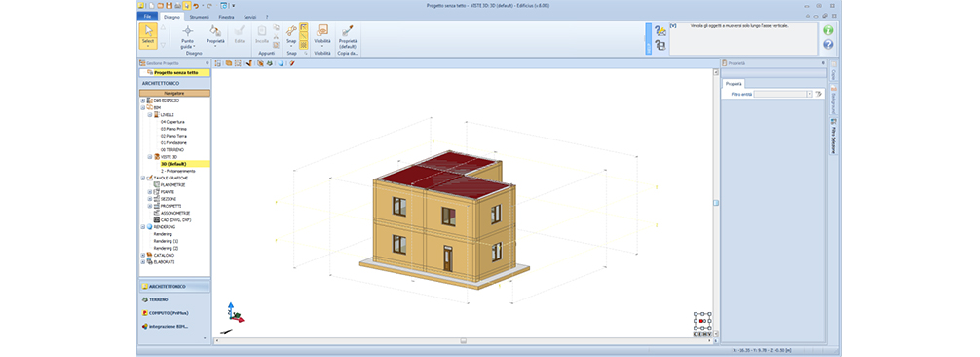Viewport: 980px width, 357px height.
Task: Click the view orientation cube widget
Action: click(x=702, y=321)
